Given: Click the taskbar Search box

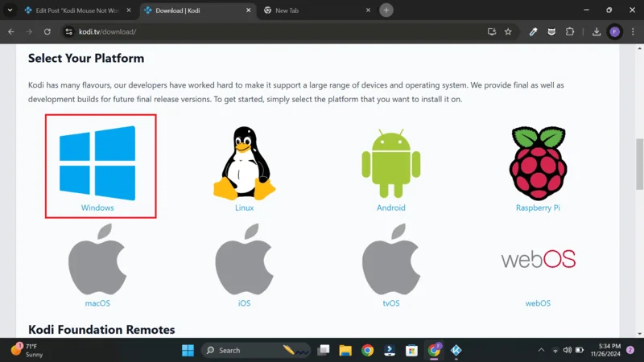Looking at the screenshot, I should coord(255,350).
